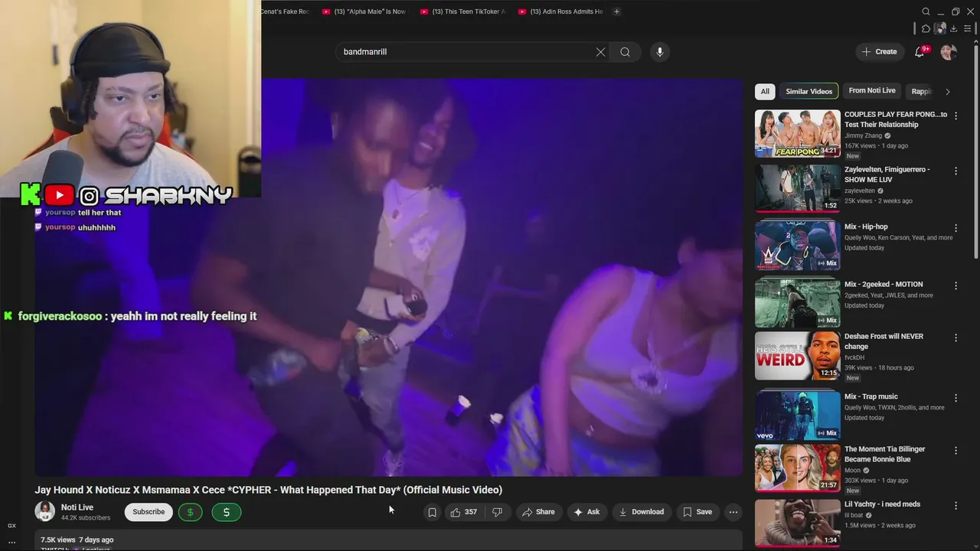Screen dimensions: 980x551
Task: Click the first green dollar sign button
Action: 191,512
